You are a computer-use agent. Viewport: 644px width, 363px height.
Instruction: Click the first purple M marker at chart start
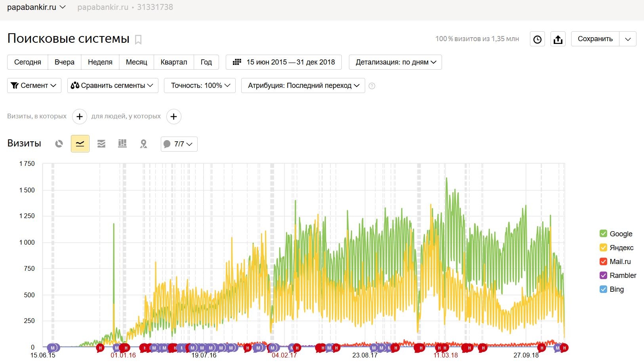point(53,348)
